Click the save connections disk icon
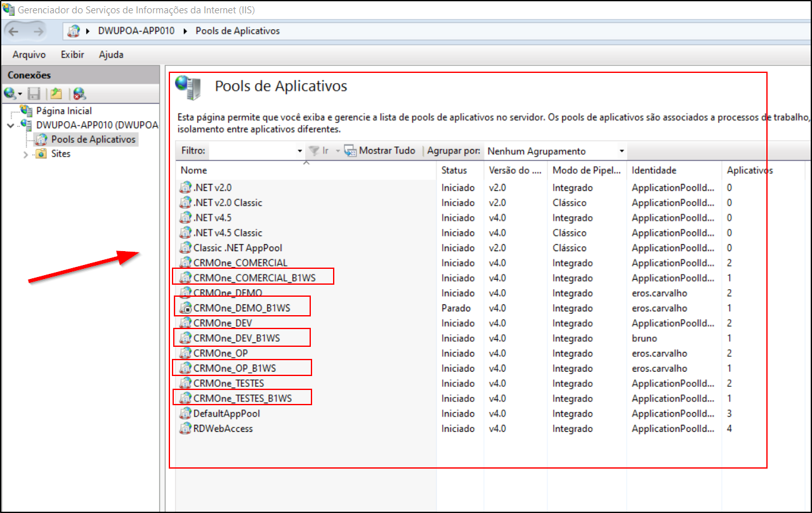The width and height of the screenshot is (812, 513). click(x=34, y=94)
